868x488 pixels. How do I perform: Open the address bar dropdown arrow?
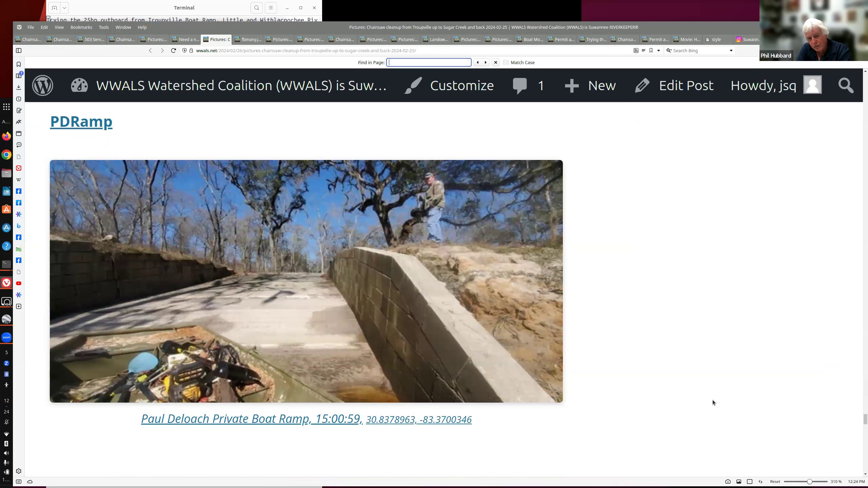658,50
